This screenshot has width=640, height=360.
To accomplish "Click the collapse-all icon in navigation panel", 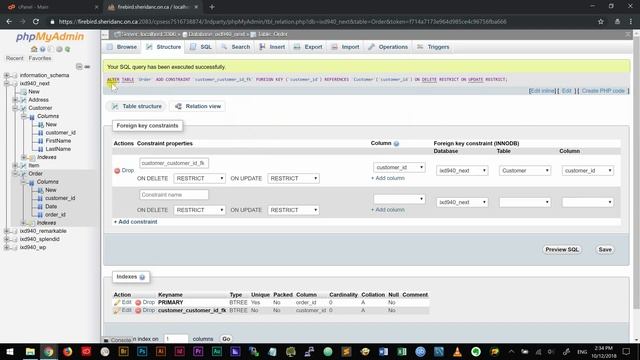I will tap(79, 67).
